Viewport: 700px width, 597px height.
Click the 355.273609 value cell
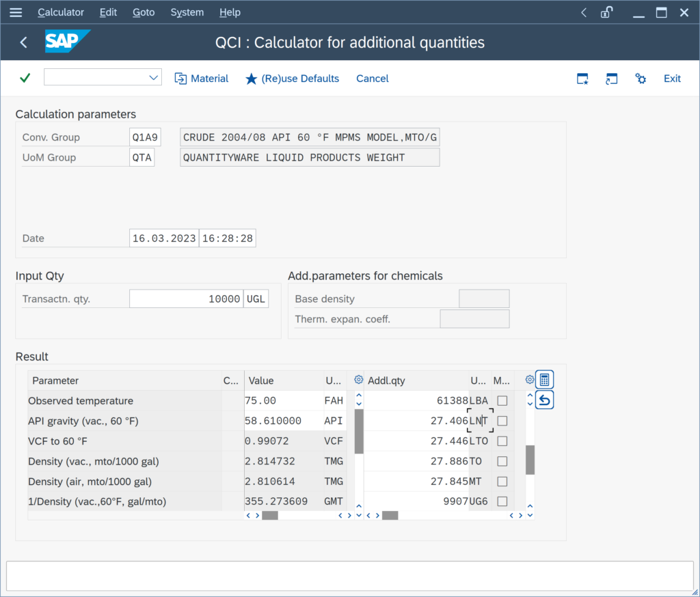(284, 501)
